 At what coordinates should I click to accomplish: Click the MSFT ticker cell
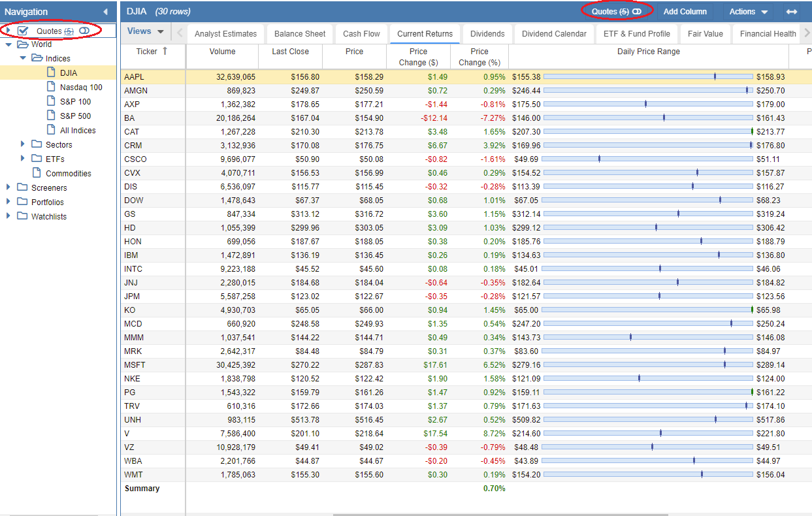pos(153,364)
